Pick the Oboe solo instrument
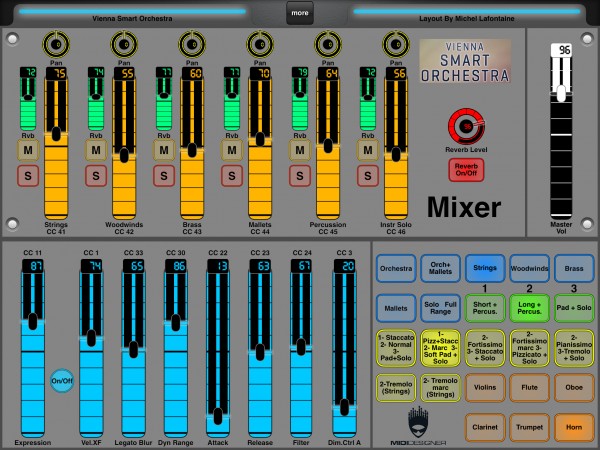 [x=574, y=388]
